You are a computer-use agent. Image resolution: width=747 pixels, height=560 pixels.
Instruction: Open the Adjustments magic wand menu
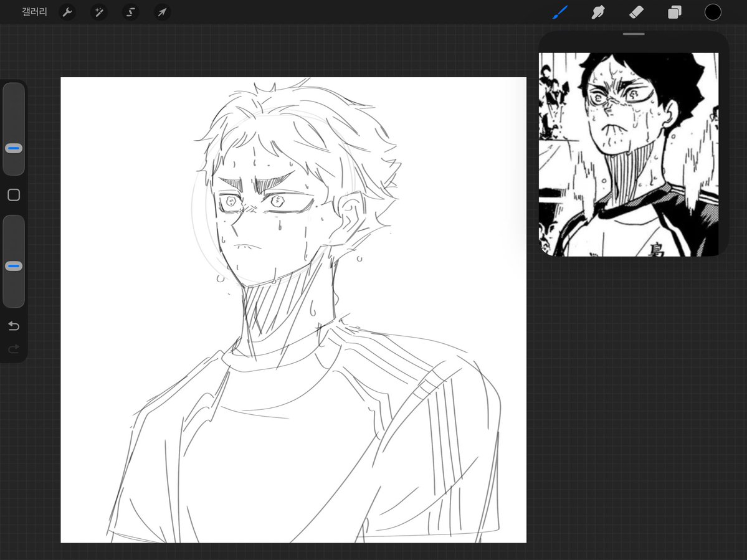click(x=99, y=12)
